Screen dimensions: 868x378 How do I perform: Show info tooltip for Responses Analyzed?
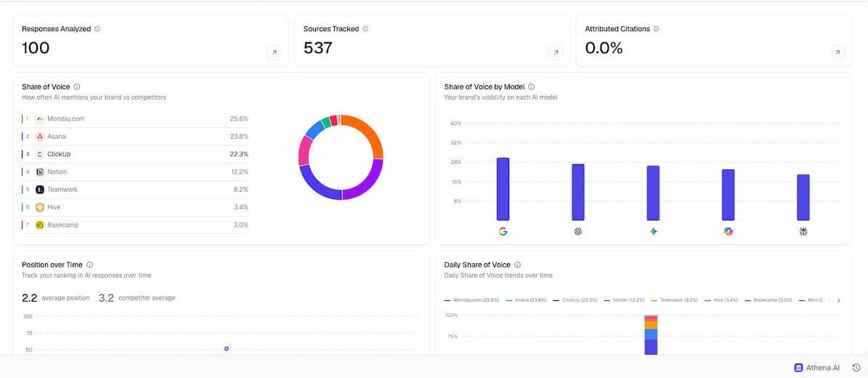tap(97, 29)
